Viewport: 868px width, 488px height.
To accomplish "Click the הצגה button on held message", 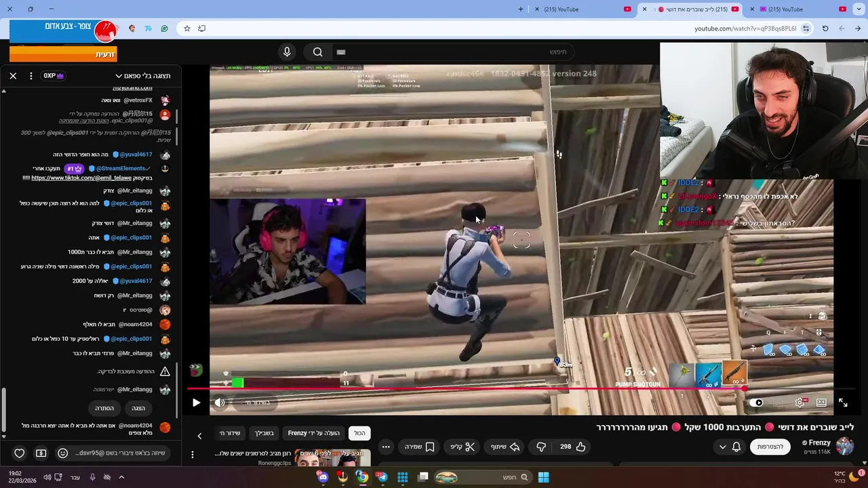I will [x=138, y=408].
